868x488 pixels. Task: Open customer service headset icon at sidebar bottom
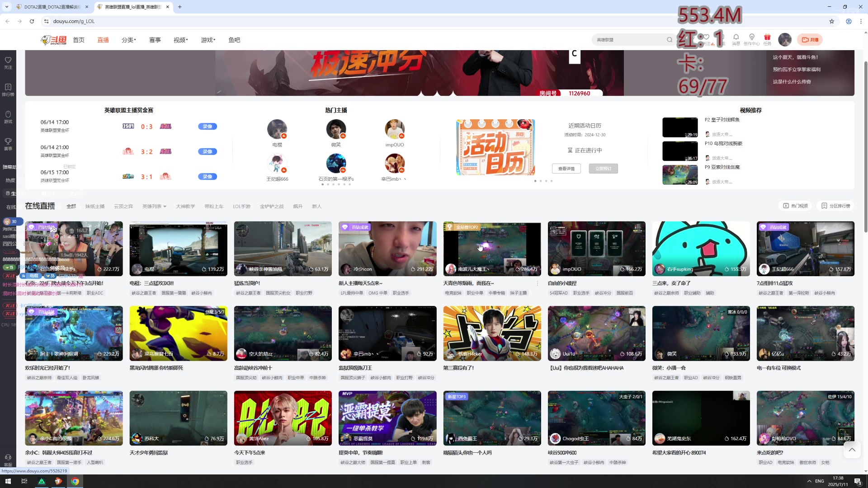point(8,460)
